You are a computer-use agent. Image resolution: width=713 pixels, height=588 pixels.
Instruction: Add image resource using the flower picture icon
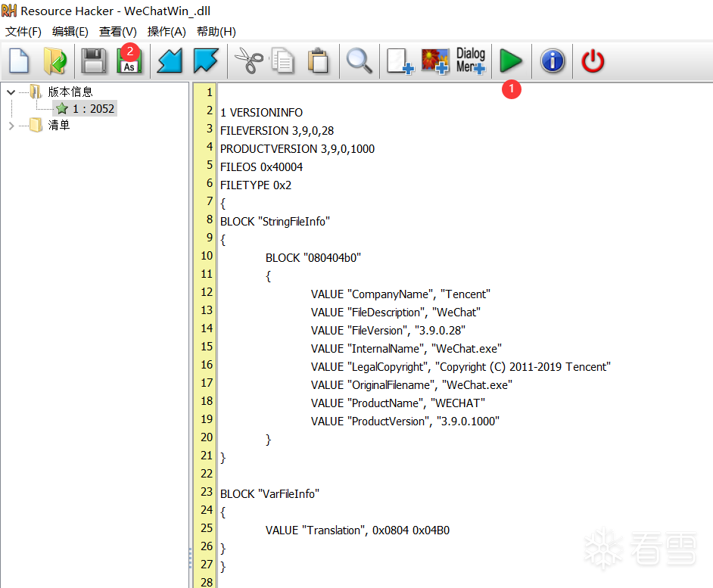point(435,61)
